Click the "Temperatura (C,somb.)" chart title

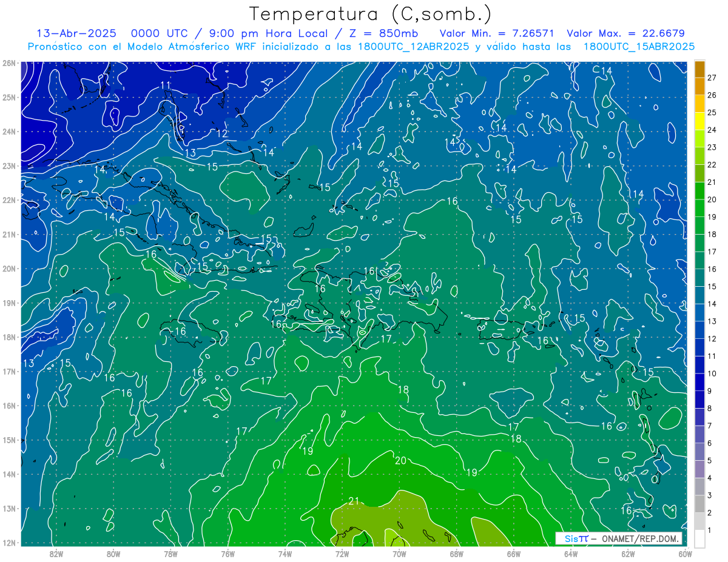point(371,14)
